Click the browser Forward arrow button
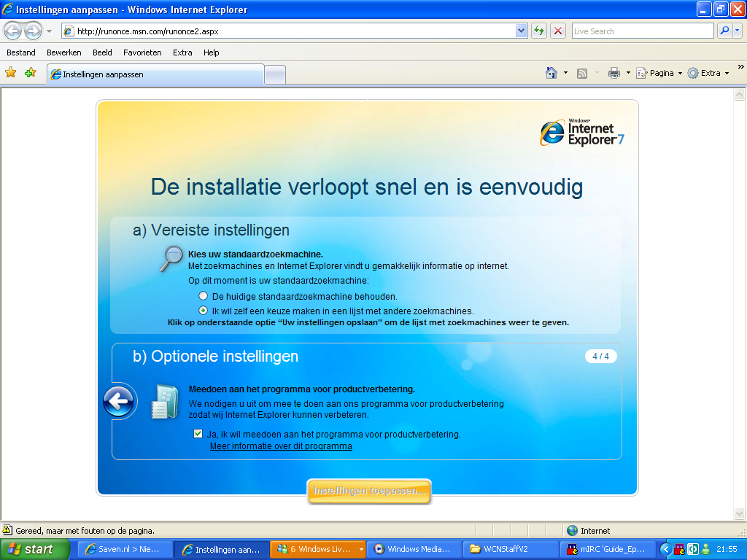 (33, 31)
